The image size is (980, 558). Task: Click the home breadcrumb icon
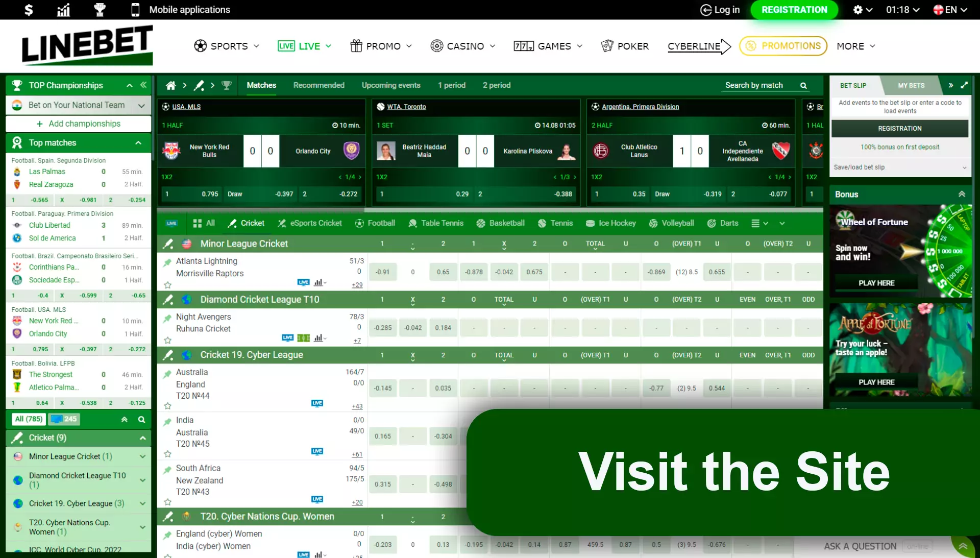pos(170,85)
